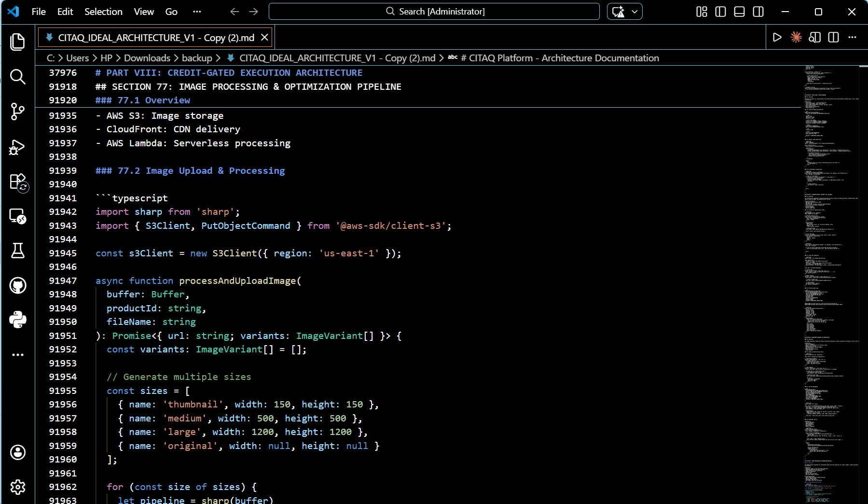
Task: Open Source Control view
Action: point(18,112)
